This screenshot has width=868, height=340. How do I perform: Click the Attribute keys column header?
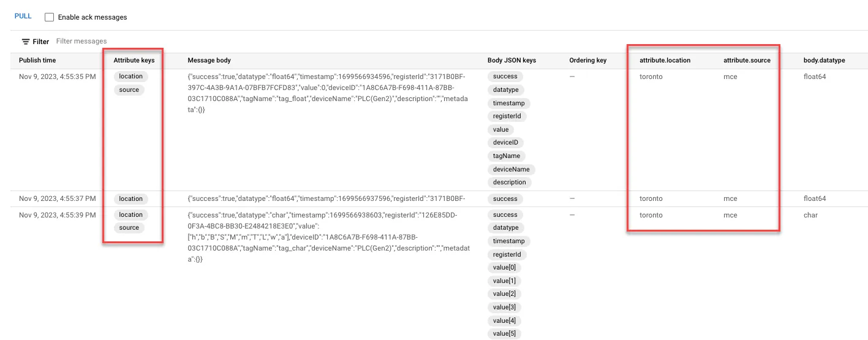(134, 60)
